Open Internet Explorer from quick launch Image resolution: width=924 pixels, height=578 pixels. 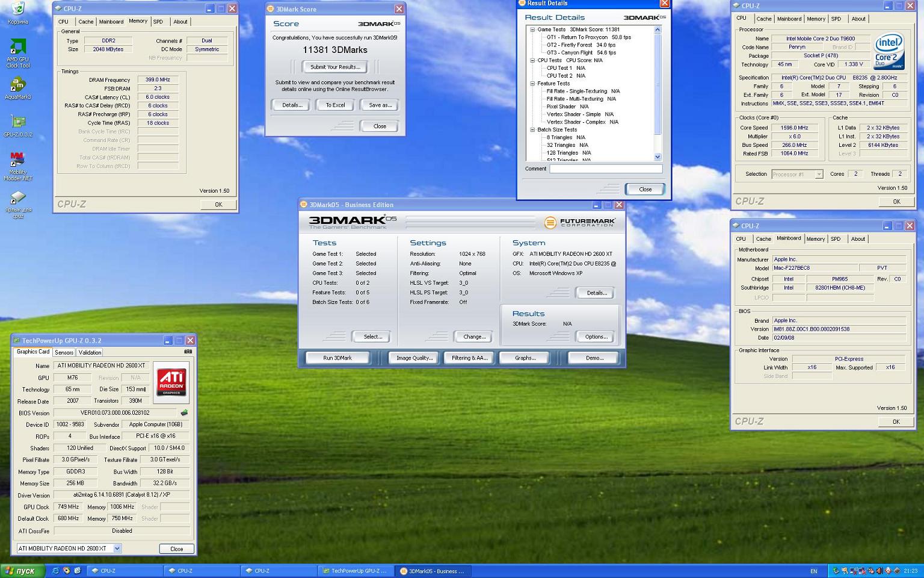click(x=55, y=571)
